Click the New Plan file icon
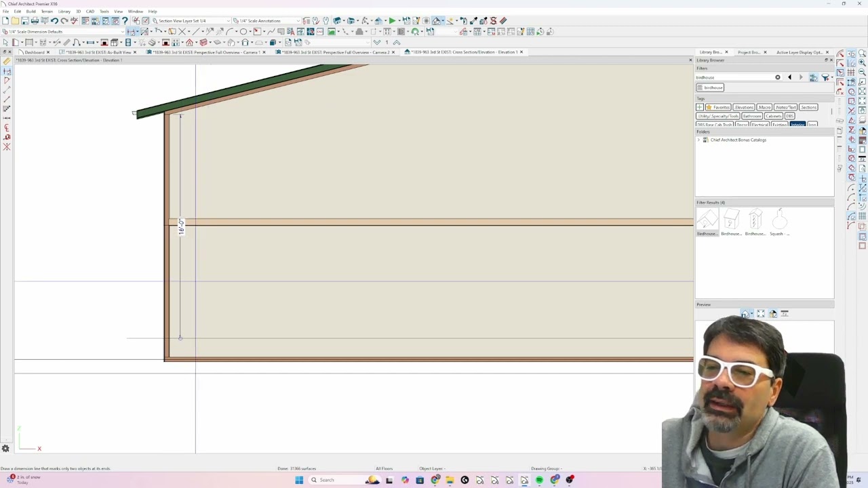868x488 pixels. (x=5, y=20)
